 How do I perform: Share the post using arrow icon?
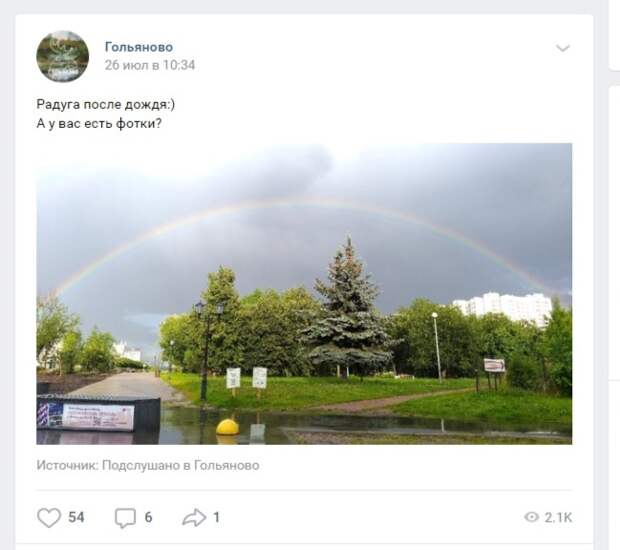click(194, 518)
